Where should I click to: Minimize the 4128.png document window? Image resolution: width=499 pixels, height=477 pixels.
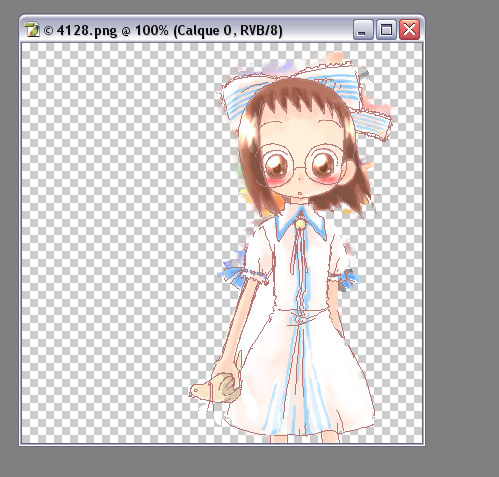point(363,30)
